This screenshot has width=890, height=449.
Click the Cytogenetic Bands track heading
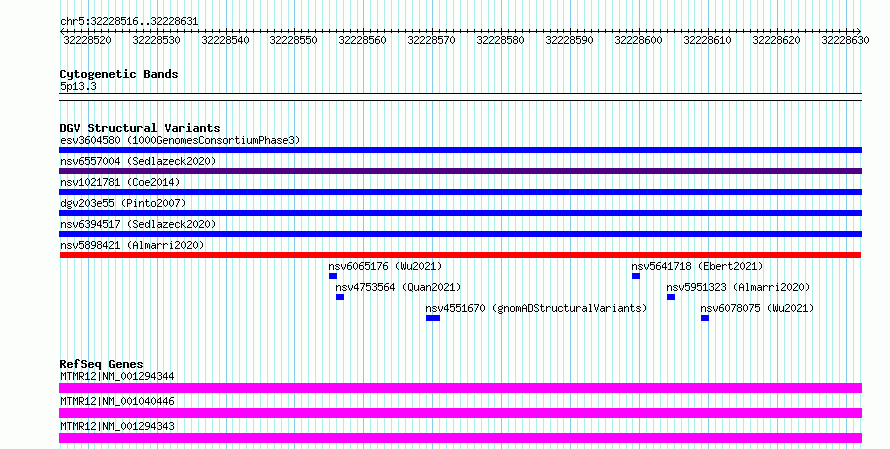pos(119,74)
